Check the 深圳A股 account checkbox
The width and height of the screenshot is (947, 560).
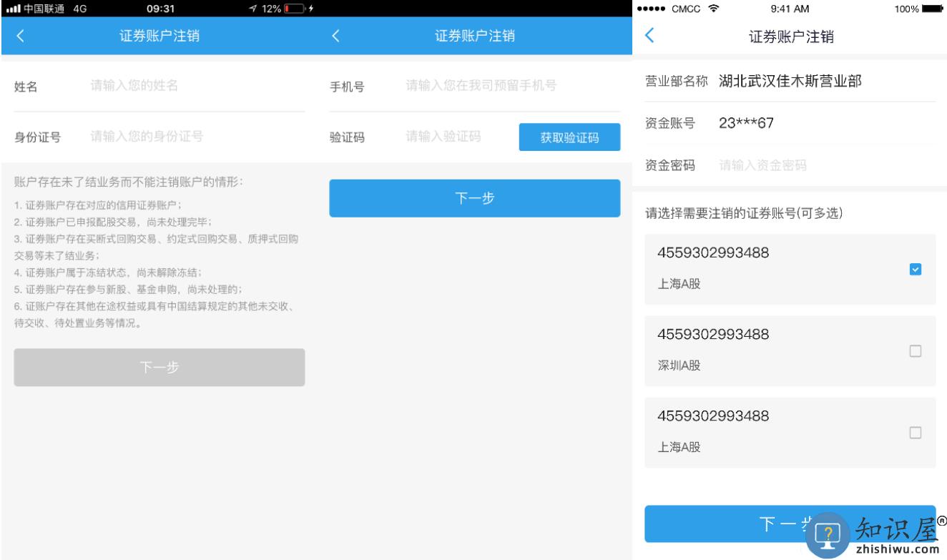pyautogui.click(x=915, y=351)
